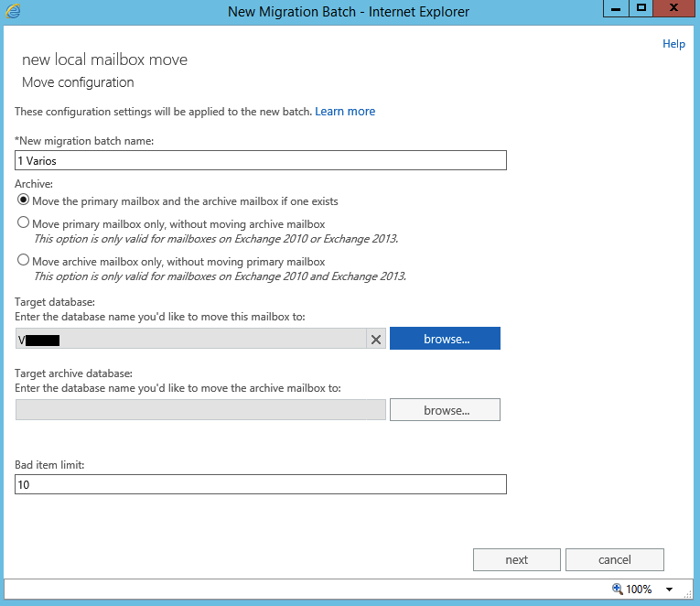Select move primary mailbox only option
The width and height of the screenshot is (700, 606).
(x=23, y=223)
